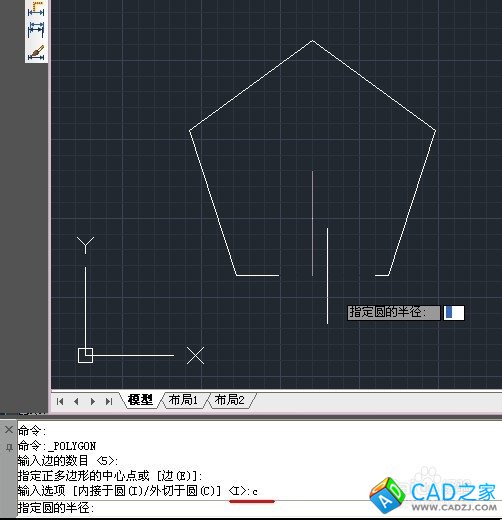The width and height of the screenshot is (502, 520).
Task: Switch to the 布局1 tab
Action: pos(183,399)
